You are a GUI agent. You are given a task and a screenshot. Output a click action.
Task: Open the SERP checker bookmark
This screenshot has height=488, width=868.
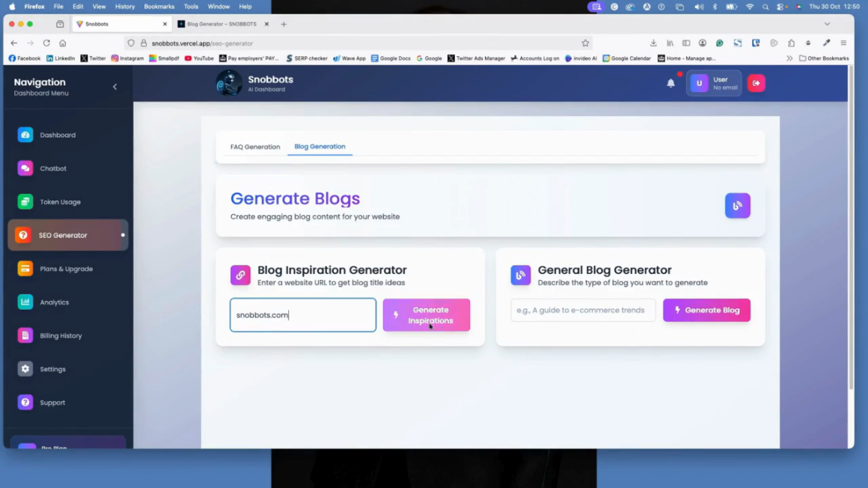pos(307,58)
